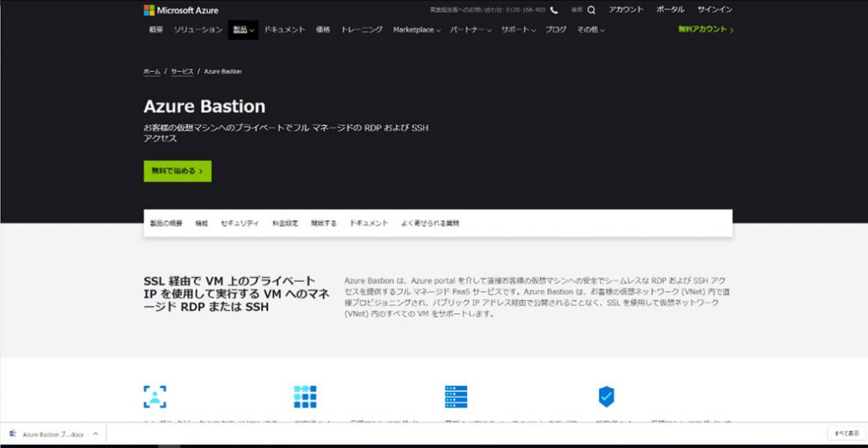The image size is (868, 448).
Task: Open ソリューション in top navigation
Action: pyautogui.click(x=198, y=30)
